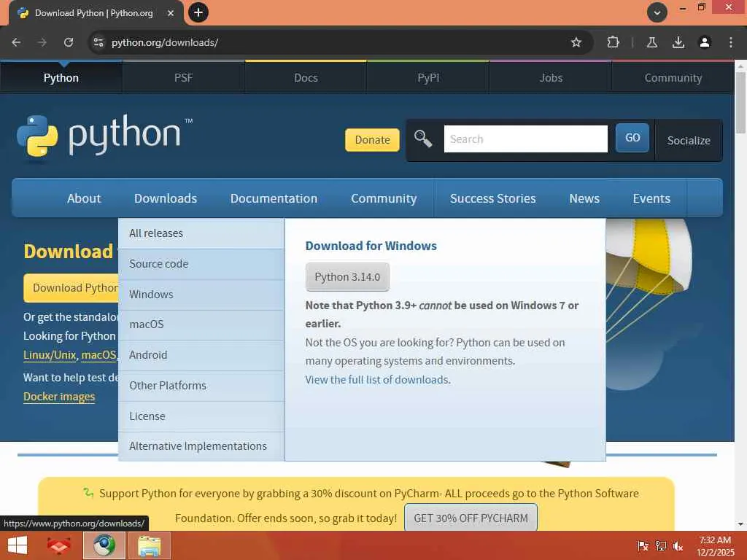Open the top Community tab next to Jobs
747x560 pixels.
coord(673,77)
